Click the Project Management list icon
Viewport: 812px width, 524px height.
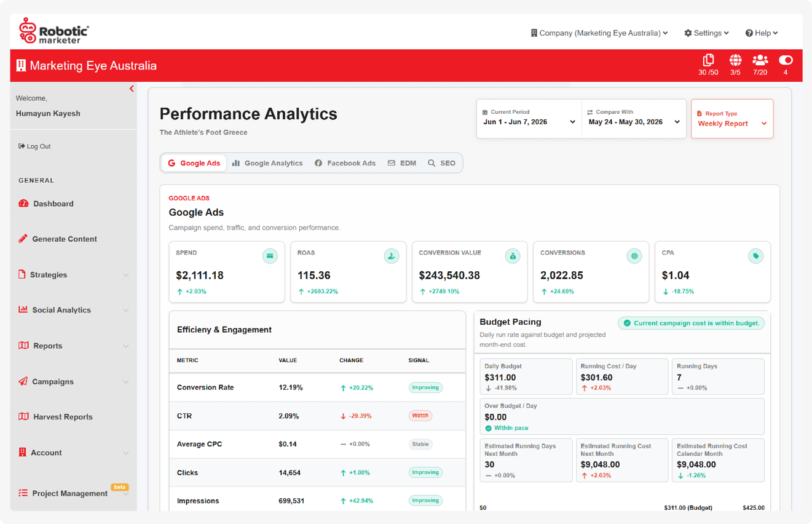click(23, 493)
